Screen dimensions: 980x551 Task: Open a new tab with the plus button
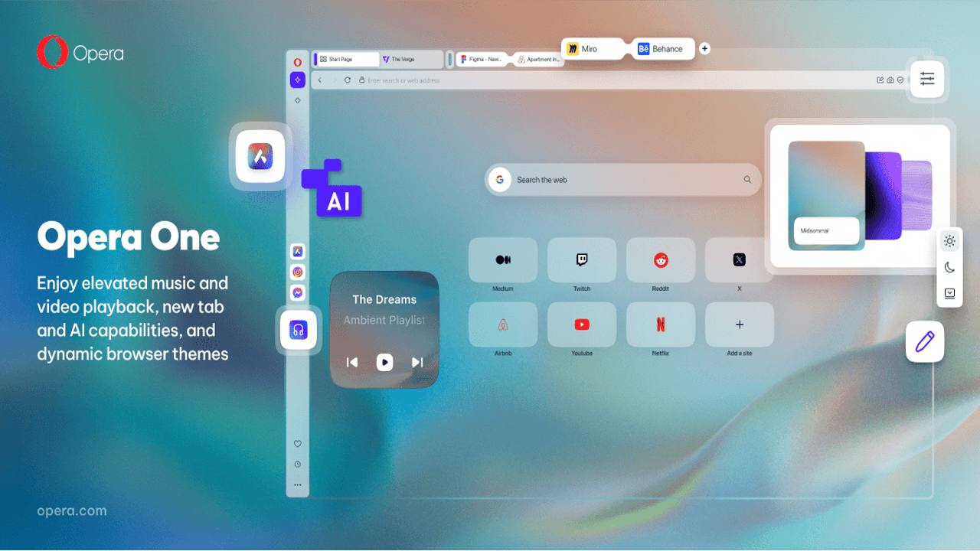pos(704,48)
